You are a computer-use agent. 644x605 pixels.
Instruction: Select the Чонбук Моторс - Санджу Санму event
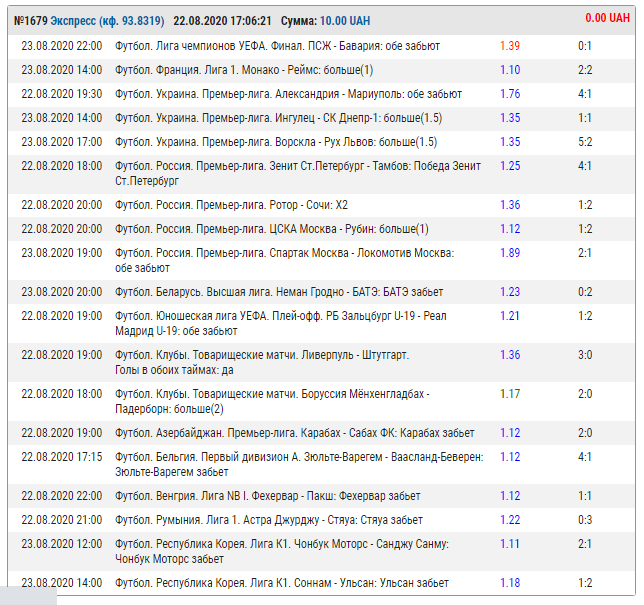pyautogui.click(x=321, y=552)
